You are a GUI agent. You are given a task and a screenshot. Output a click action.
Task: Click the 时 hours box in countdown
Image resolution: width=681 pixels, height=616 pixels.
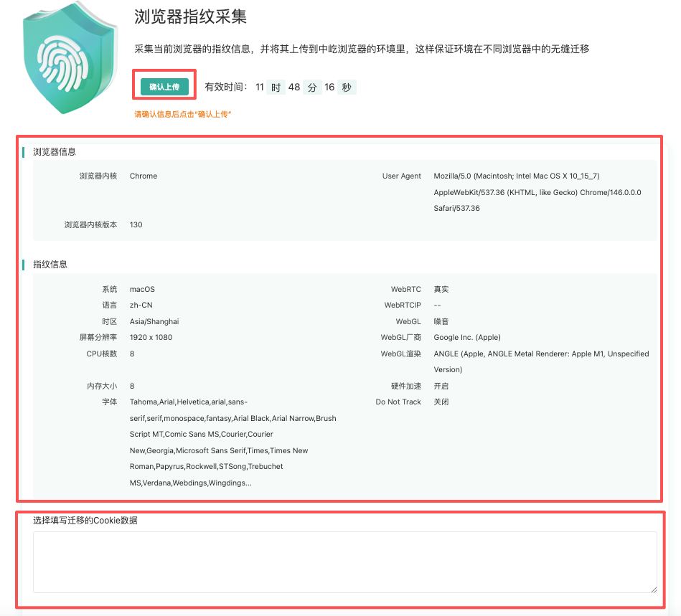[276, 87]
